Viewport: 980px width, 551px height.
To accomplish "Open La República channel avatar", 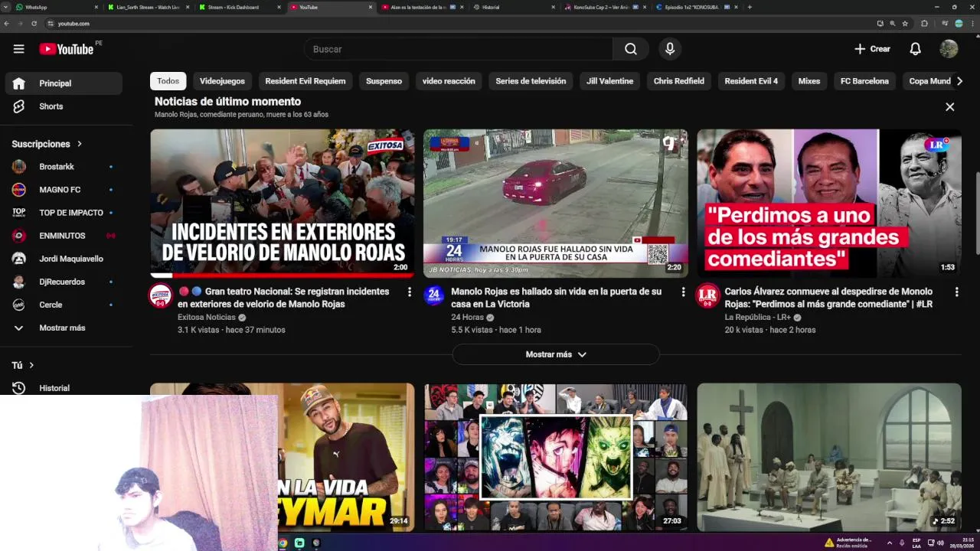I will click(x=707, y=295).
